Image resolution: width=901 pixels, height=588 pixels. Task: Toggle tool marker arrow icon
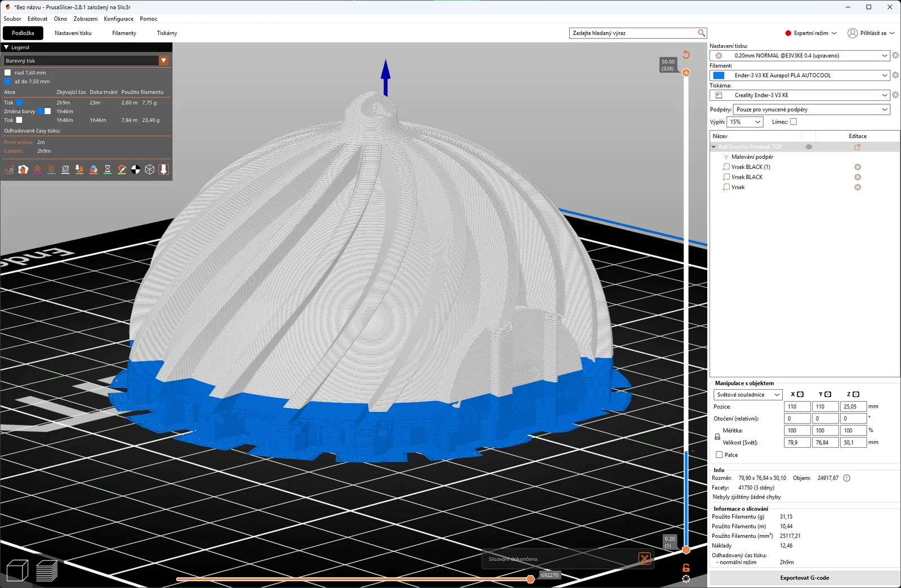tap(164, 170)
